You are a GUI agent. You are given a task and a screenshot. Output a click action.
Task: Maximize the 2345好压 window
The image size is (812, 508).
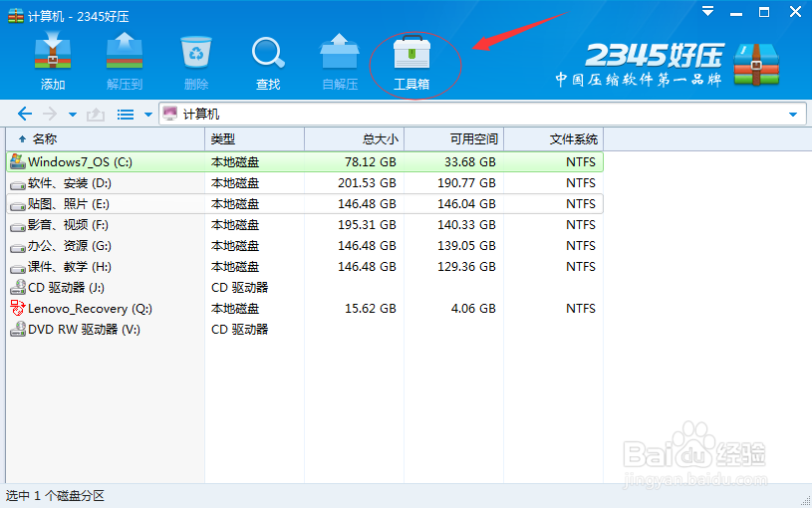[764, 12]
